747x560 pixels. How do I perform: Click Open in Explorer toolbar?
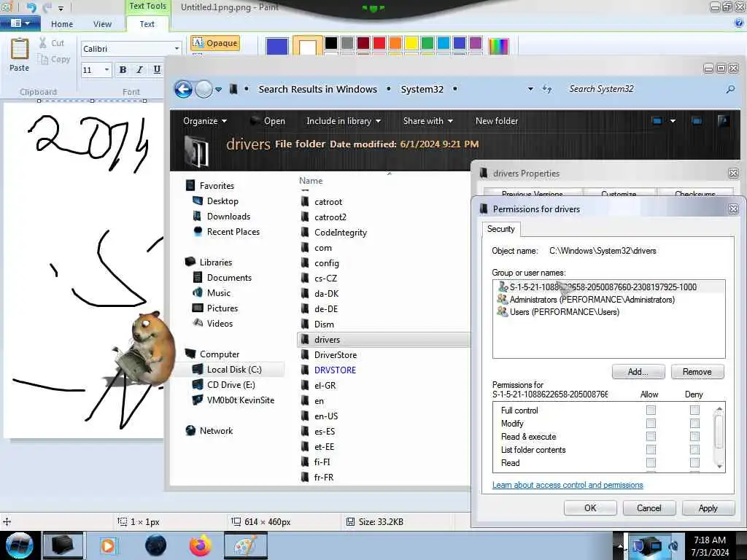pos(268,121)
